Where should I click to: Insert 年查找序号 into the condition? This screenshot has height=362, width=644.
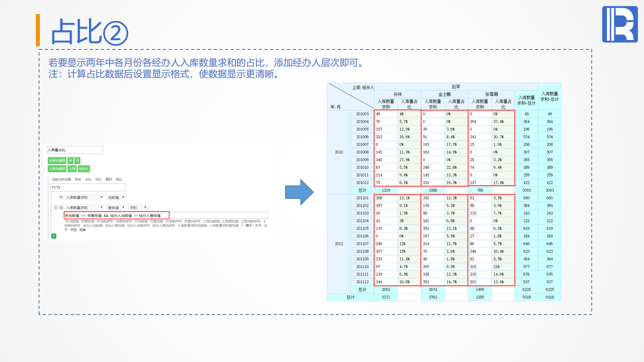[x=124, y=221]
